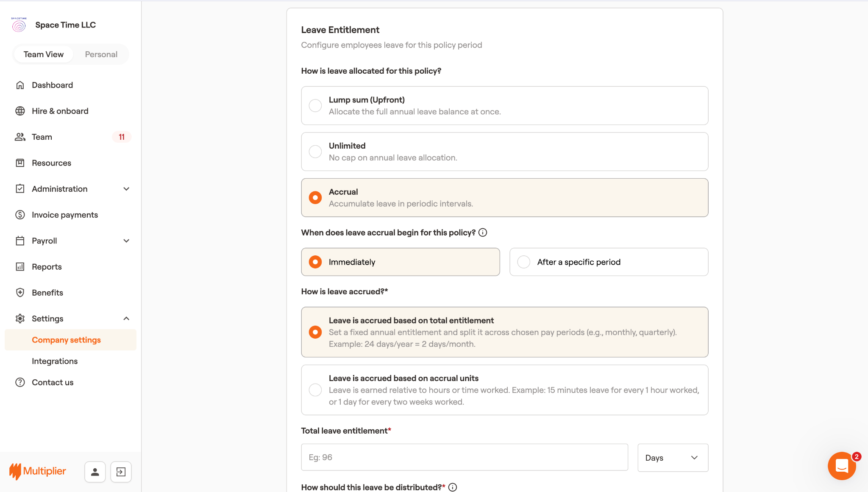Viewport: 868px width, 492px height.
Task: Select the Unlimited leave radio option
Action: pyautogui.click(x=315, y=152)
